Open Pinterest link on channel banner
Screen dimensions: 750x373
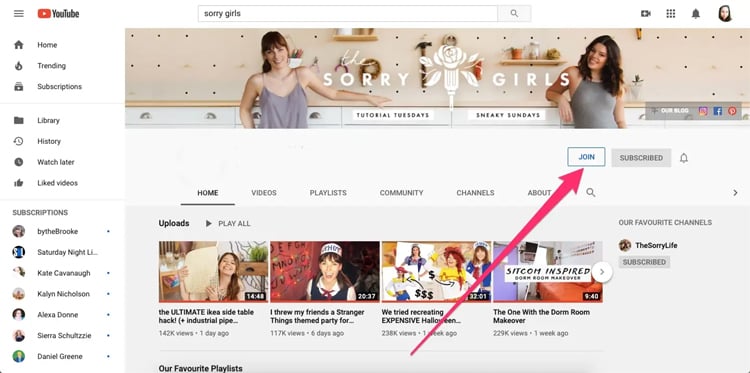pos(732,111)
